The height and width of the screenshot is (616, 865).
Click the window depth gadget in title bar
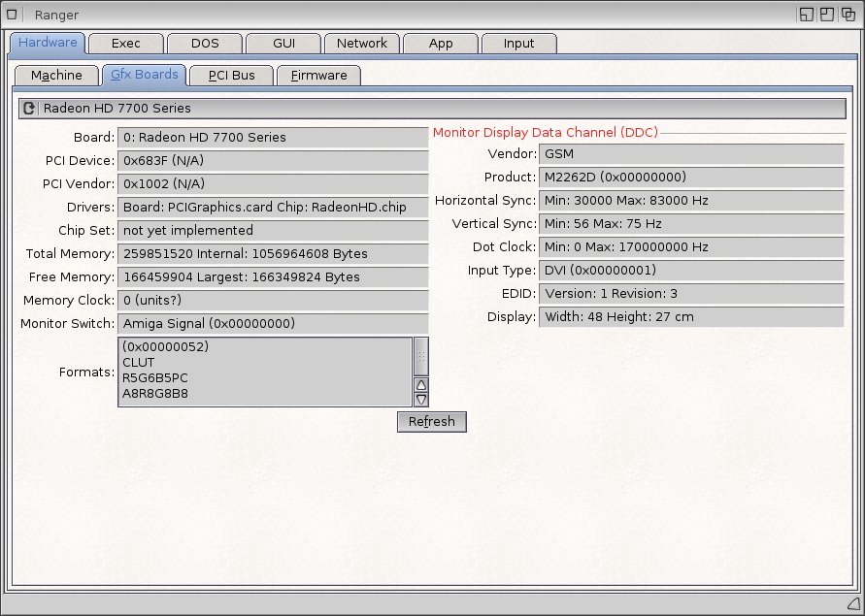click(848, 15)
